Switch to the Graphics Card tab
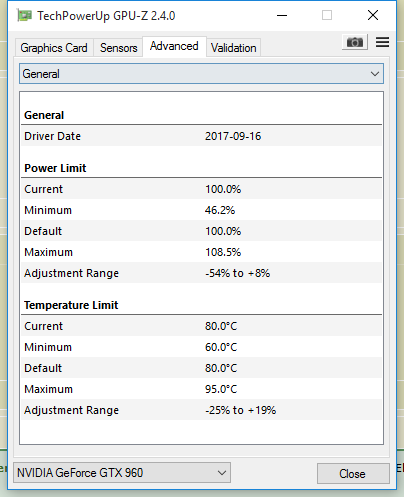The width and height of the screenshot is (404, 497). click(54, 48)
